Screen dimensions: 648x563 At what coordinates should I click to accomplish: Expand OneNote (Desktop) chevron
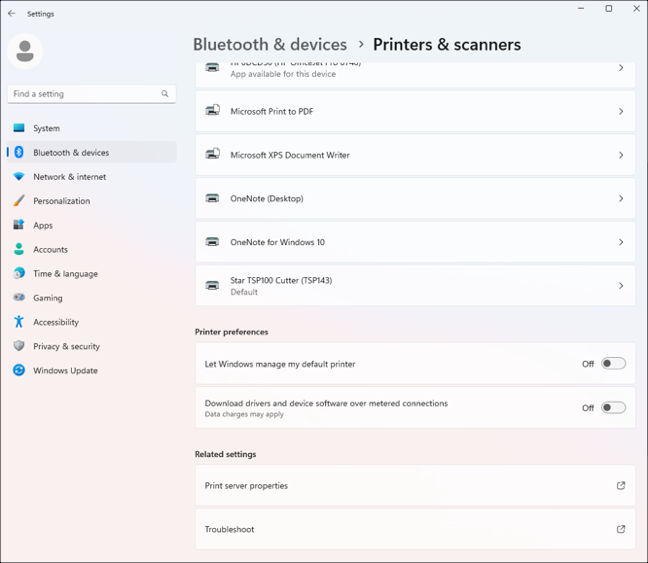[x=621, y=198]
